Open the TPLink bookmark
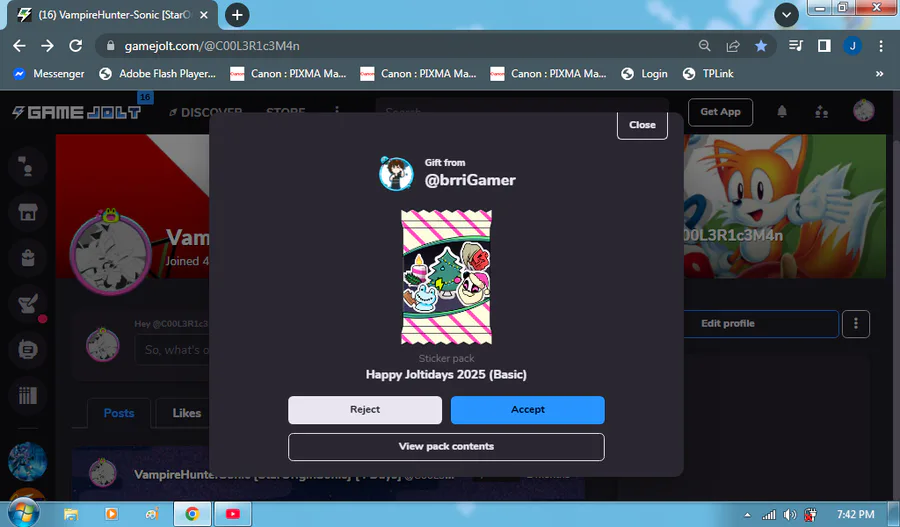Image resolution: width=900 pixels, height=527 pixels. 708,73
